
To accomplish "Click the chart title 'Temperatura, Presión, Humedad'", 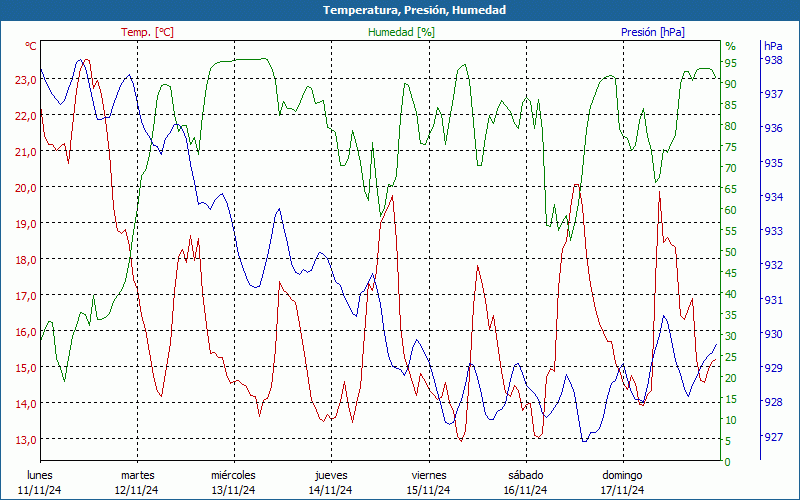I will point(414,10).
